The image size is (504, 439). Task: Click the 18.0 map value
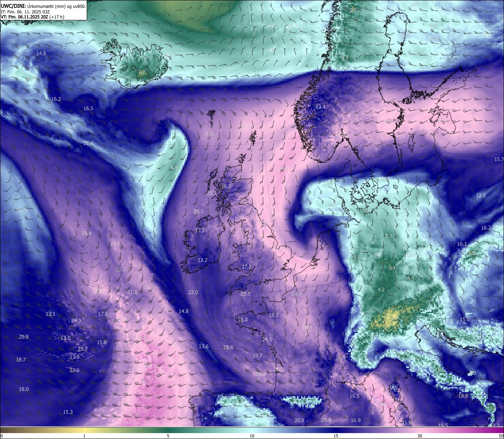(24, 389)
